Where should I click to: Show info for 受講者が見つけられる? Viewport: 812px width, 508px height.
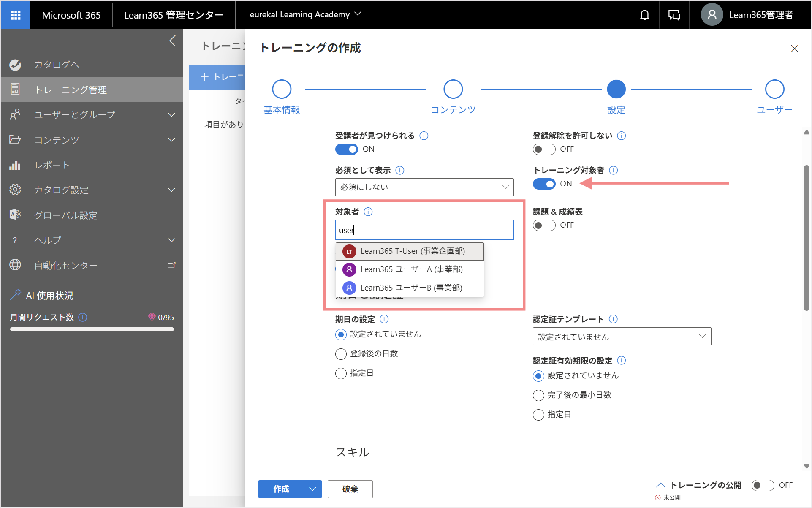pos(424,136)
